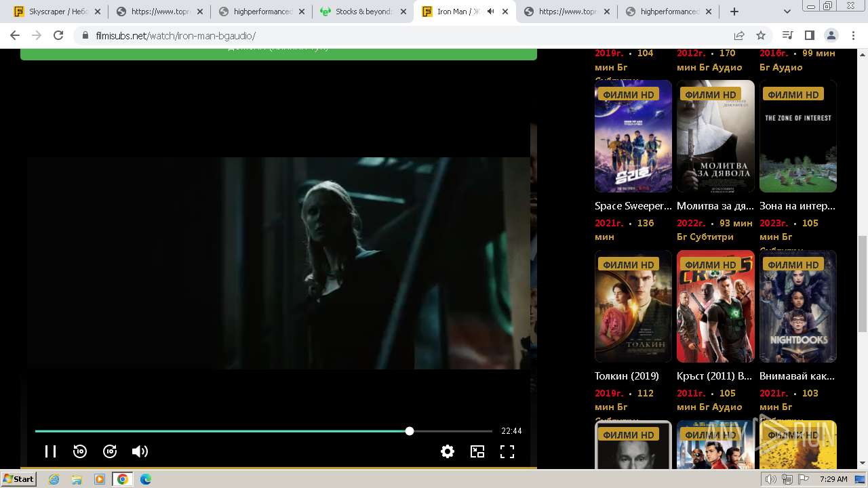868x488 pixels.
Task: Click Зона на интер... title link
Action: (797, 205)
